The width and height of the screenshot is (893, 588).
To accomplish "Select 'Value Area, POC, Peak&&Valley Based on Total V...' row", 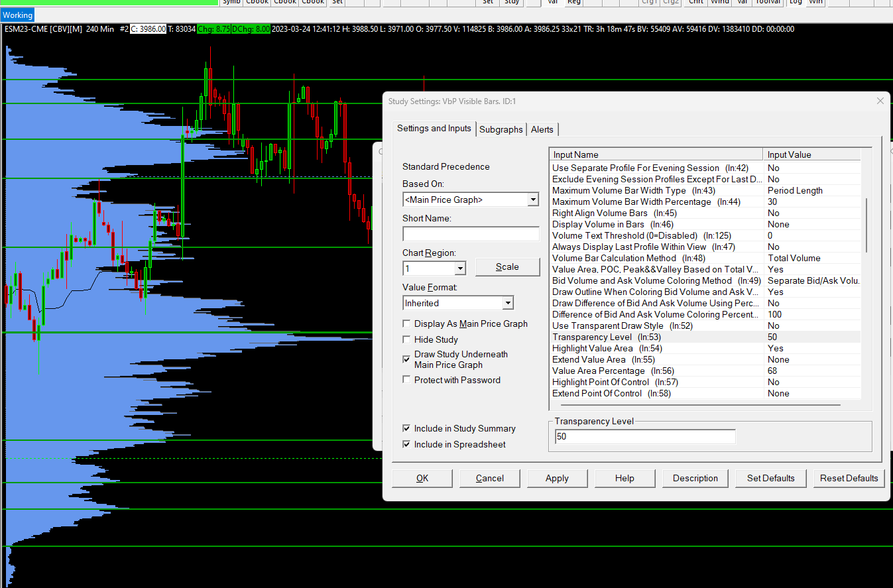I will pos(705,269).
